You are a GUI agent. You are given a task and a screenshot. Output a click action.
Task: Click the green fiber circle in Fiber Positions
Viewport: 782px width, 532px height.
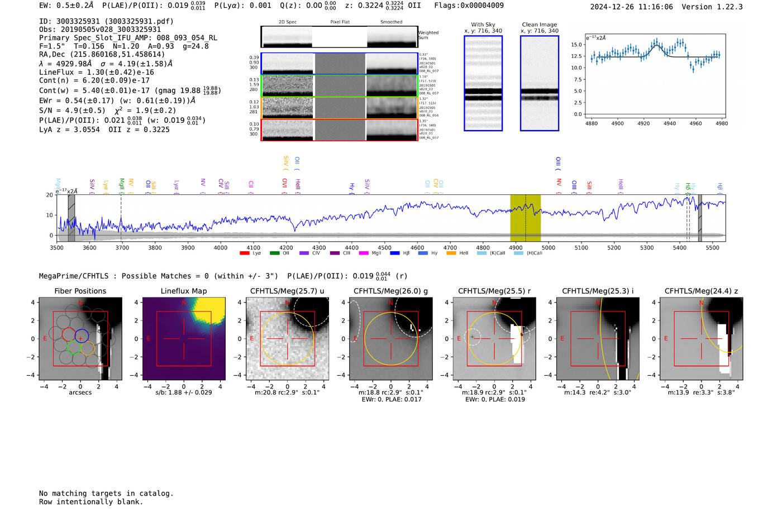point(74,348)
